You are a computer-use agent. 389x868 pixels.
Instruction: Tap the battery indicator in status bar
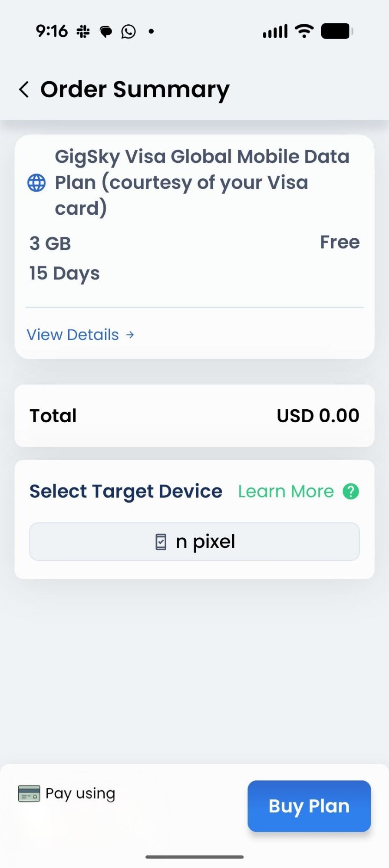[x=337, y=31]
